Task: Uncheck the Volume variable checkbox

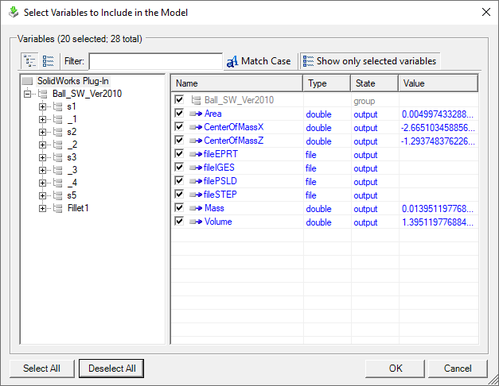Action: tap(179, 221)
